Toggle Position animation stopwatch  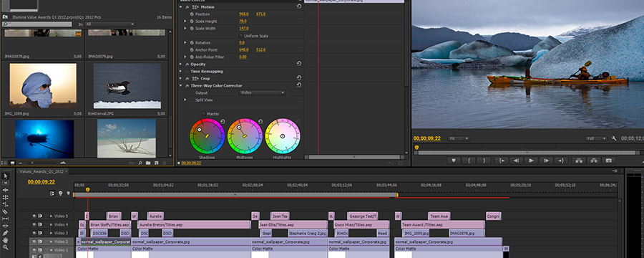pyautogui.click(x=191, y=14)
